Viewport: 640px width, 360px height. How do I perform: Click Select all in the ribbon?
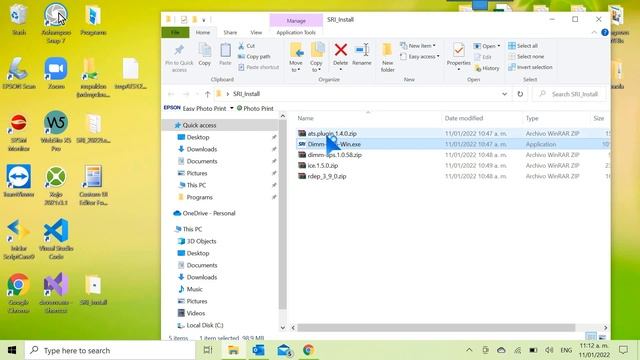tap(523, 46)
